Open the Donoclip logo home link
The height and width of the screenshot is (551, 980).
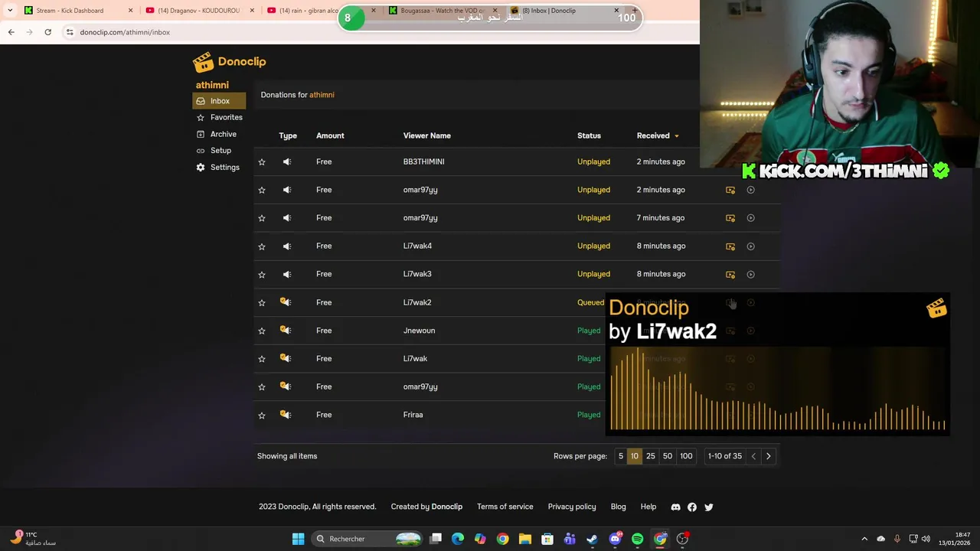click(x=229, y=62)
